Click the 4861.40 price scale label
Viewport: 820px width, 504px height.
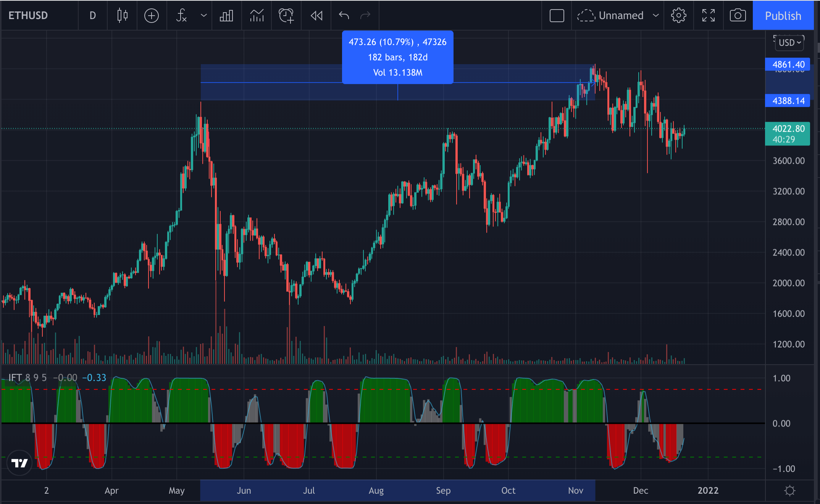(788, 65)
